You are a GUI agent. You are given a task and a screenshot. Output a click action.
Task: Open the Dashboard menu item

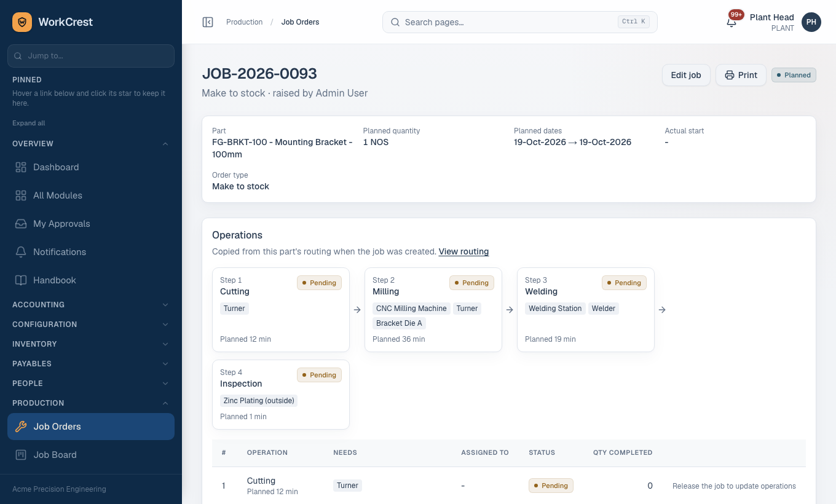[91, 167]
